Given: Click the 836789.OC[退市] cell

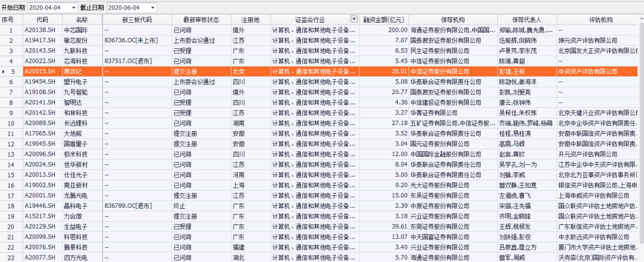Looking at the screenshot, I should point(137,205).
